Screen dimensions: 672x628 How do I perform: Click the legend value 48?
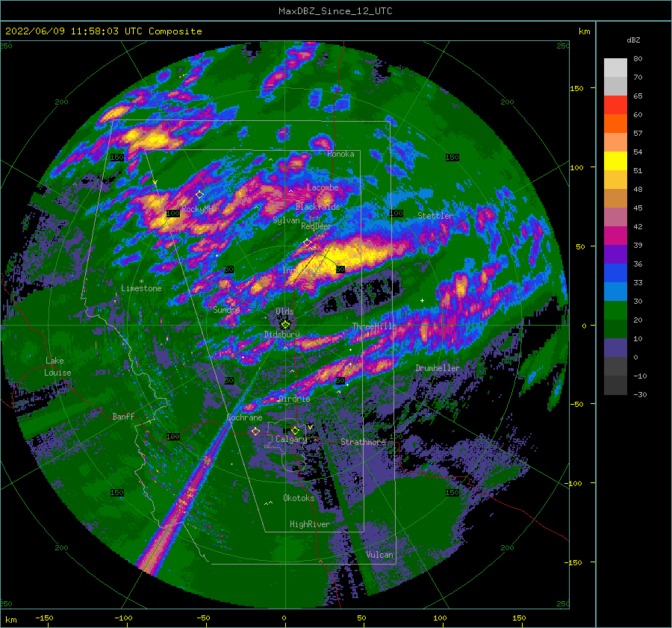[x=638, y=189]
